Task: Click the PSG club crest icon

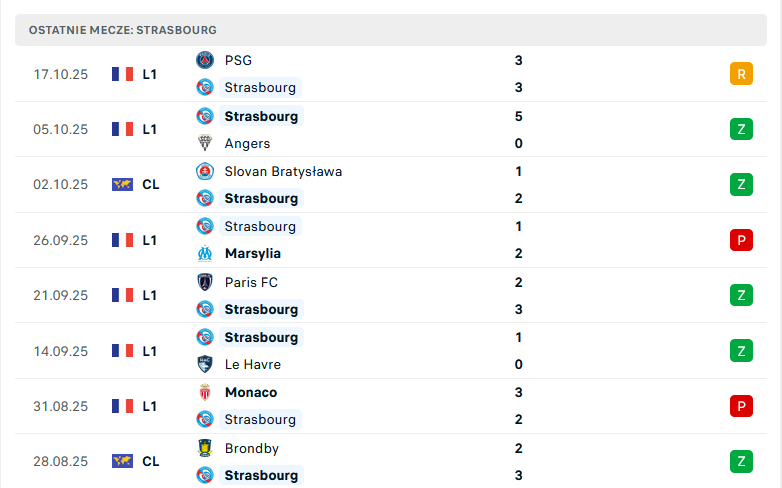Action: tap(205, 60)
